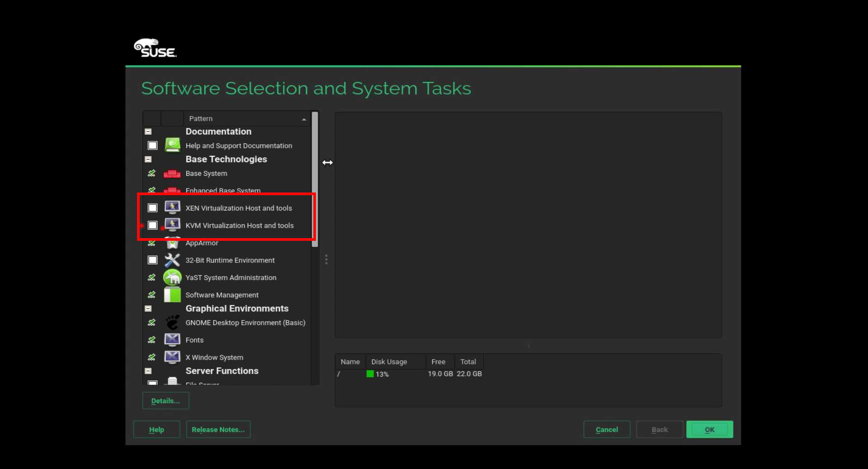868x469 pixels.
Task: Toggle Help and Support Documentation checkbox
Action: (x=152, y=145)
